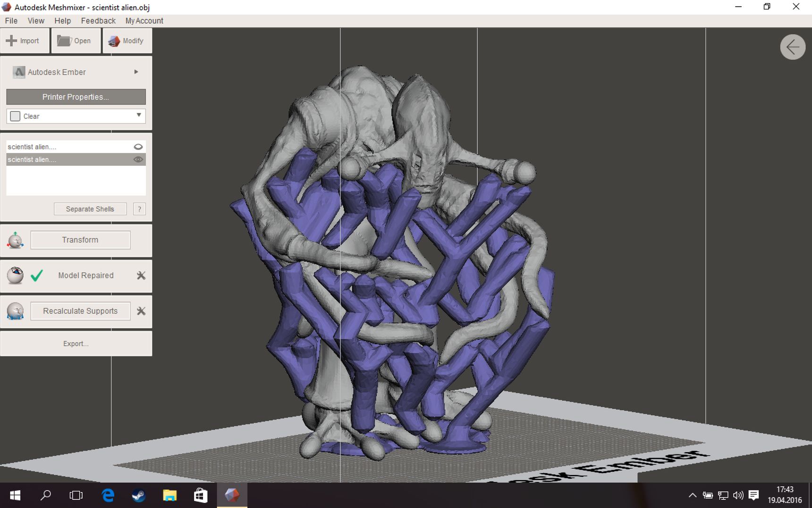Click the empty object list area
Image resolution: width=812 pixels, height=508 pixels.
coord(76,181)
